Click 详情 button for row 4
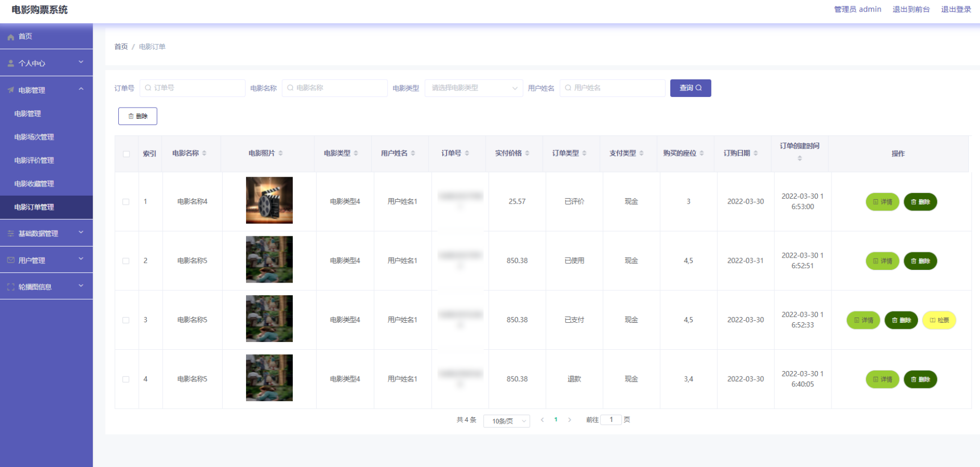The height and width of the screenshot is (467, 980). point(882,380)
